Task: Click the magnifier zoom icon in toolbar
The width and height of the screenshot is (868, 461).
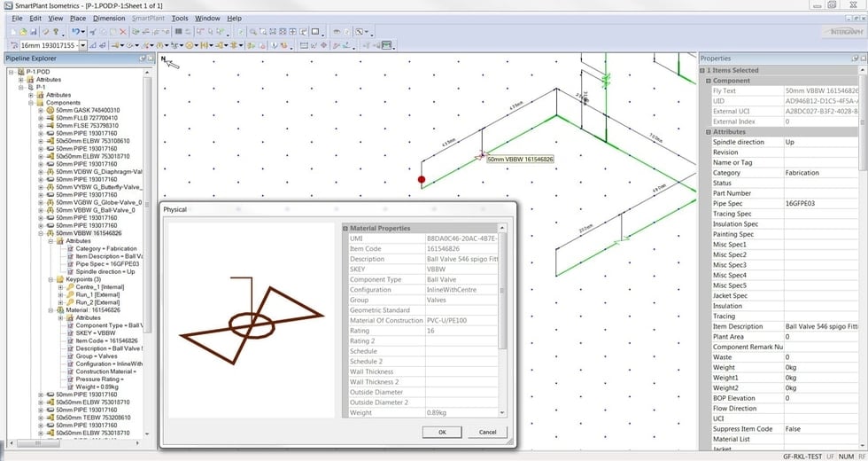Action: point(252,31)
